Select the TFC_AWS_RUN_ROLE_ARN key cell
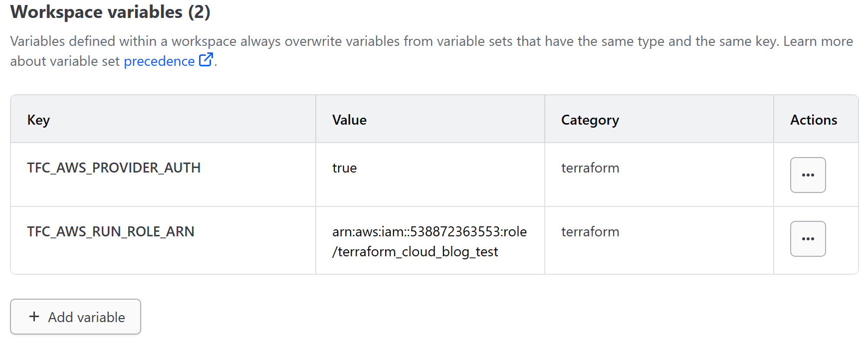 tap(111, 232)
